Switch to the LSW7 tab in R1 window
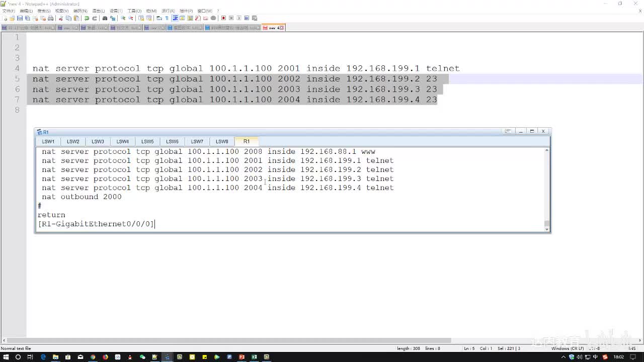Screen dimensions: 644x362 point(197,141)
